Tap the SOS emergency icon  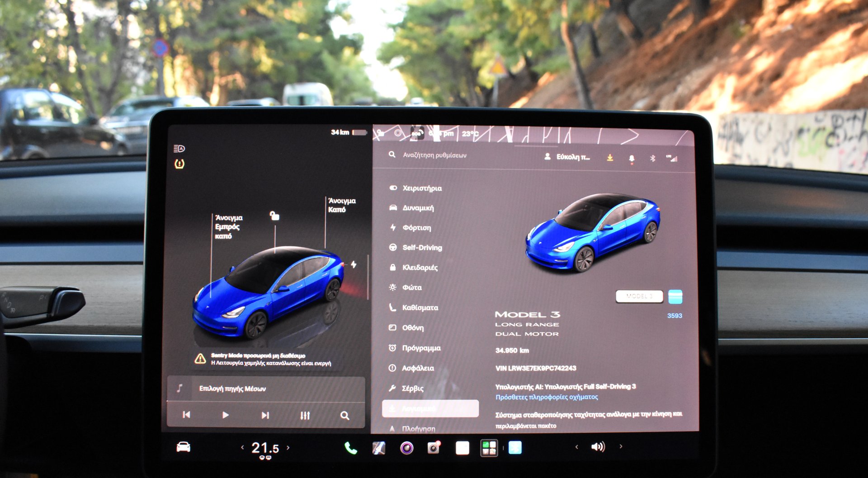(417, 133)
